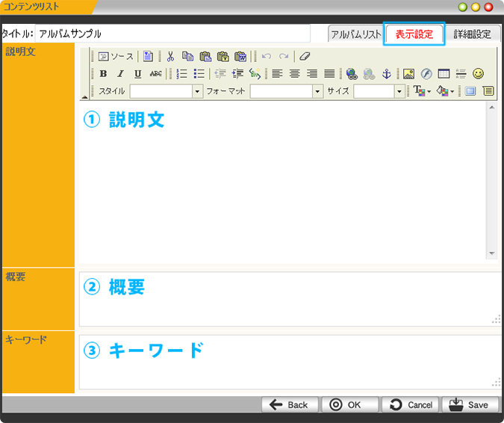Screen dimensions: 504x423
Task: Click the editor scrollbar down arrow
Action: coord(492,253)
